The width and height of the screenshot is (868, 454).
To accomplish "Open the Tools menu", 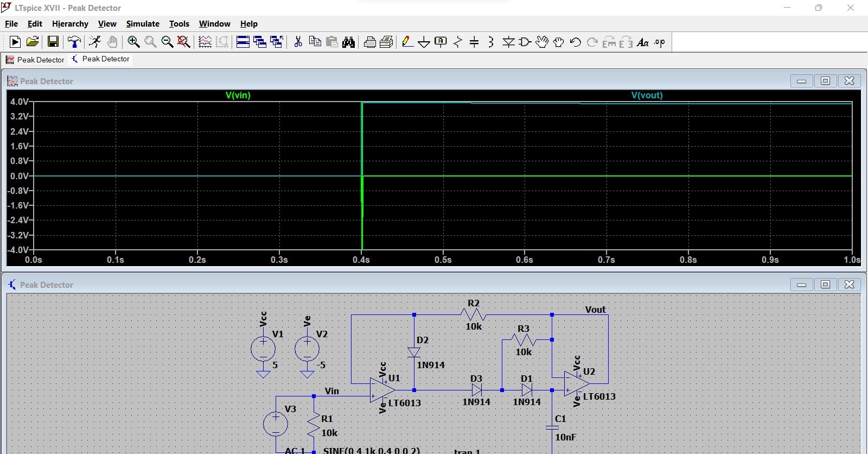I will tap(179, 24).
